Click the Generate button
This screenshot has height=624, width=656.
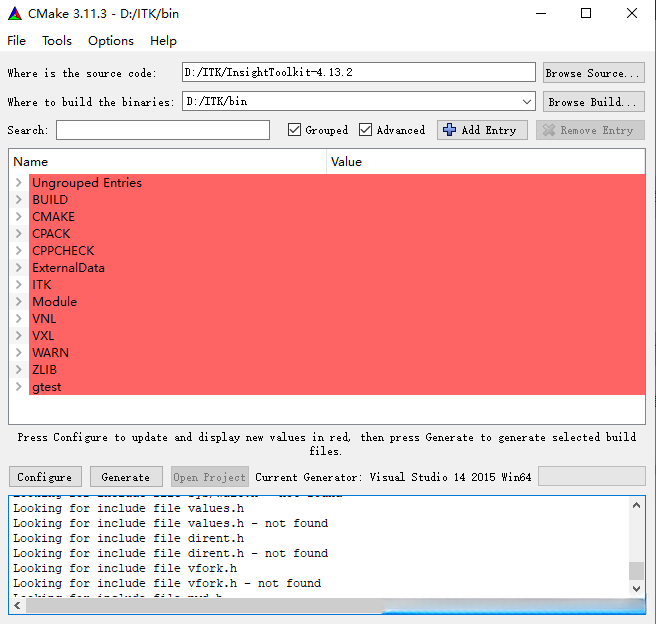(x=126, y=477)
